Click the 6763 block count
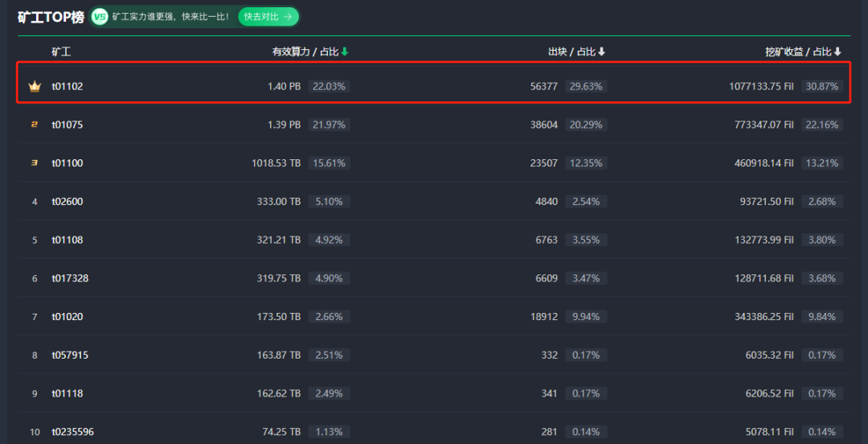The image size is (868, 444). [x=546, y=240]
